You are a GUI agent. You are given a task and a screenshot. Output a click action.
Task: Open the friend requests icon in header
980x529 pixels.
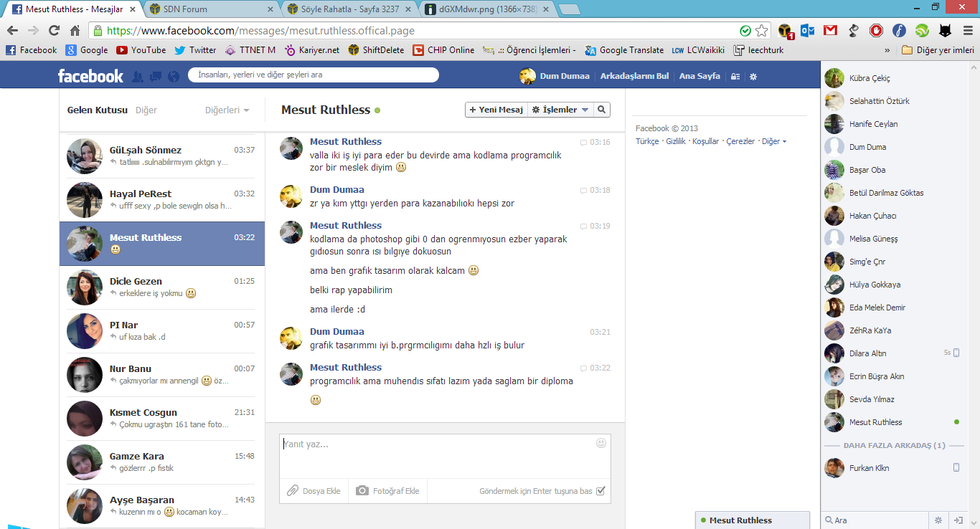[138, 76]
